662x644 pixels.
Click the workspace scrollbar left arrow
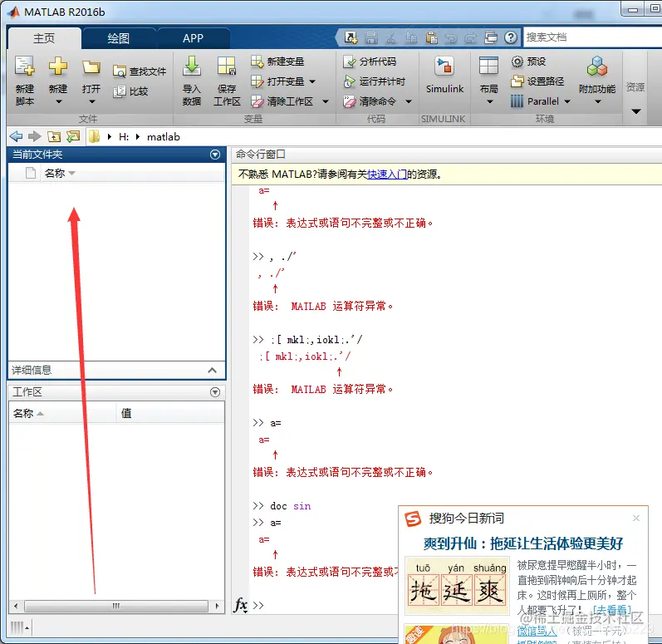click(16, 606)
